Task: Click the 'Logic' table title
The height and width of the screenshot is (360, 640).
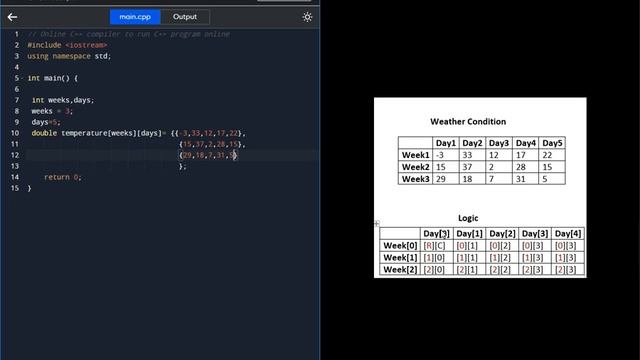Action: point(468,218)
